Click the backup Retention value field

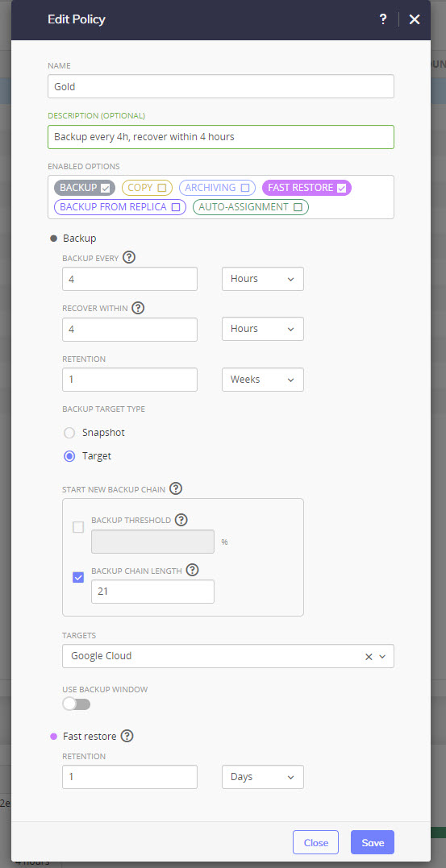pyautogui.click(x=130, y=380)
